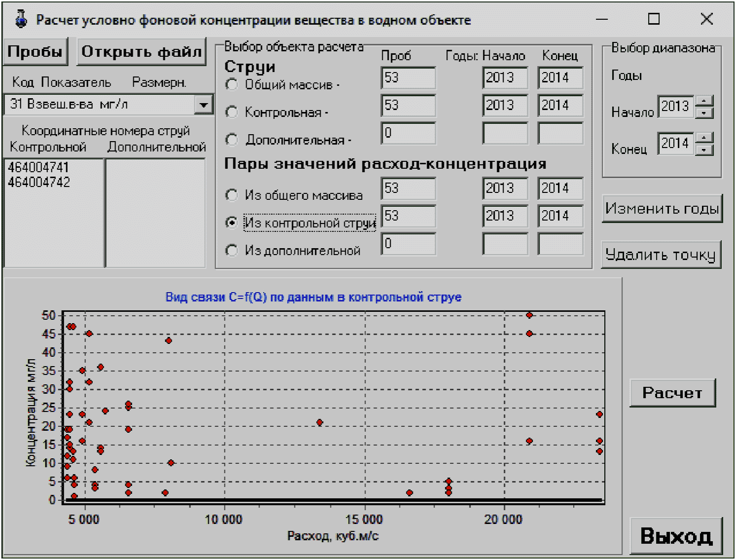Click the Открыть файл button

click(142, 52)
